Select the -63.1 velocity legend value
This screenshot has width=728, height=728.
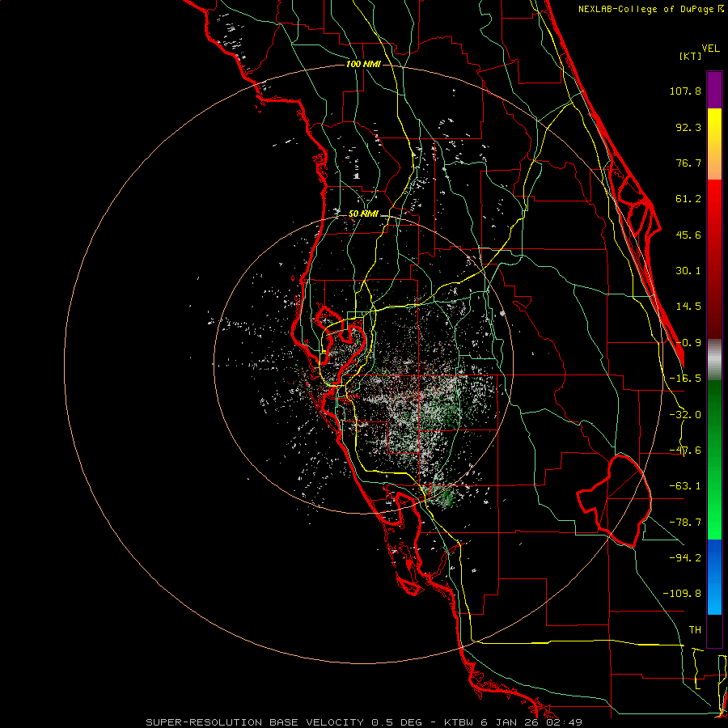pos(685,486)
